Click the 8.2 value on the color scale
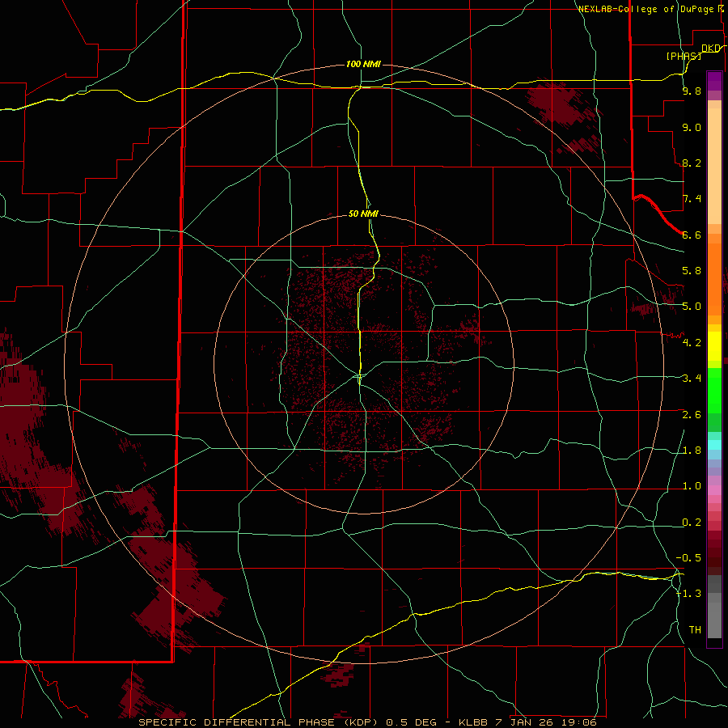 pyautogui.click(x=692, y=163)
